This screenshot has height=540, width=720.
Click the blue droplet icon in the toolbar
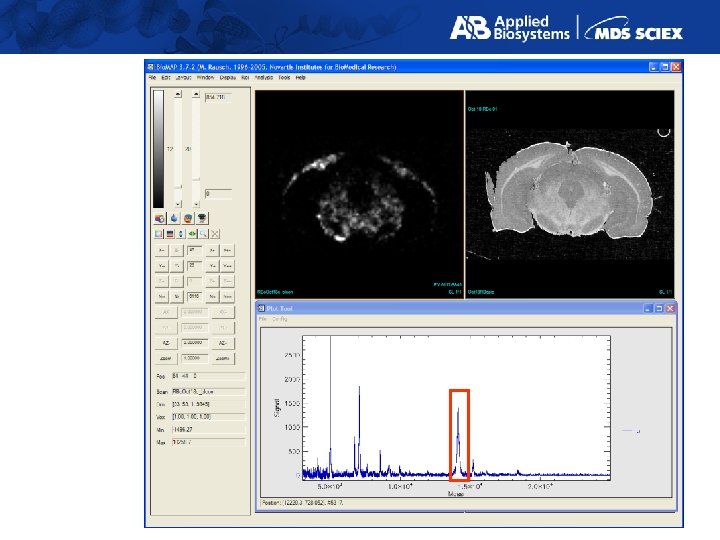coord(173,216)
